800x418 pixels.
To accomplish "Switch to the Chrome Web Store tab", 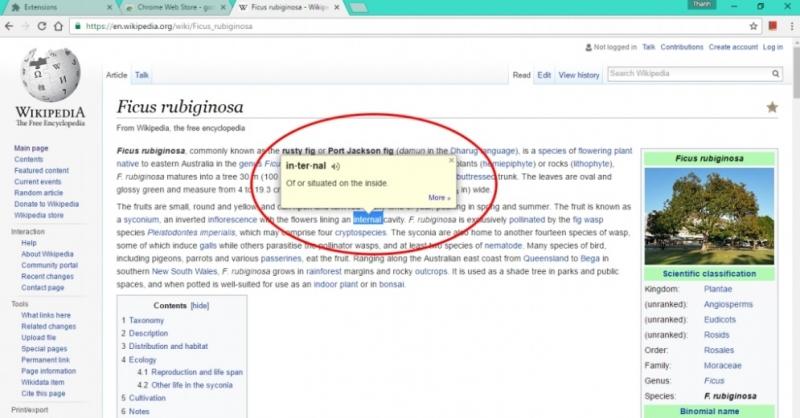I will point(171,8).
